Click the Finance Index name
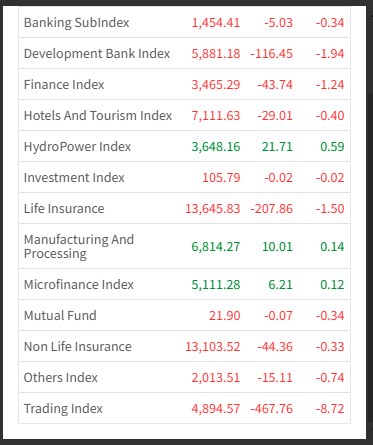 64,85
